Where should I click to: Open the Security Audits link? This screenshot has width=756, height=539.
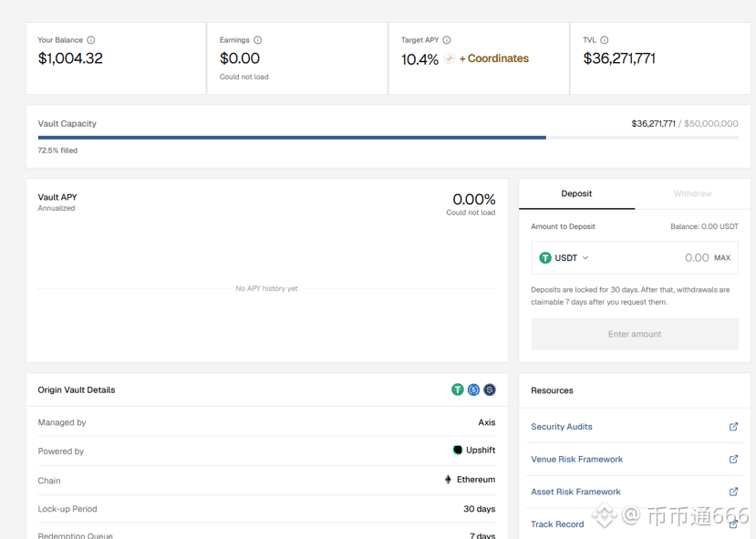pyautogui.click(x=562, y=427)
